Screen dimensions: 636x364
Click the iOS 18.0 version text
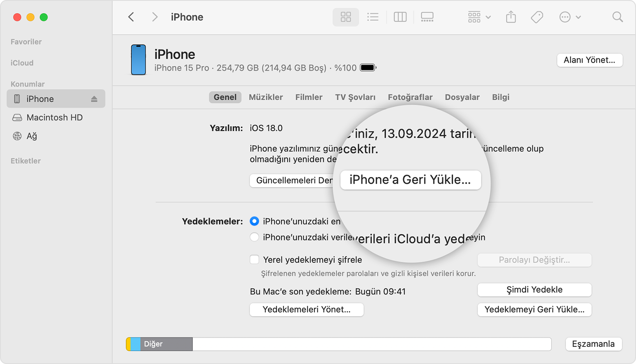click(x=266, y=128)
